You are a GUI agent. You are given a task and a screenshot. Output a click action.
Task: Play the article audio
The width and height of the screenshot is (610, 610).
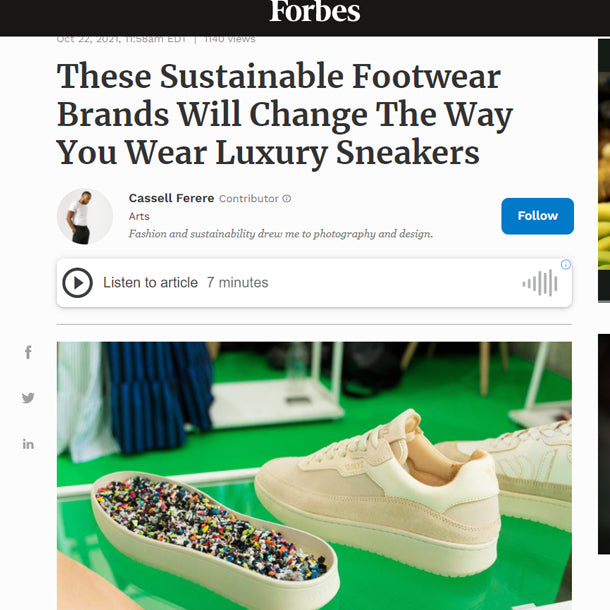[x=77, y=283]
